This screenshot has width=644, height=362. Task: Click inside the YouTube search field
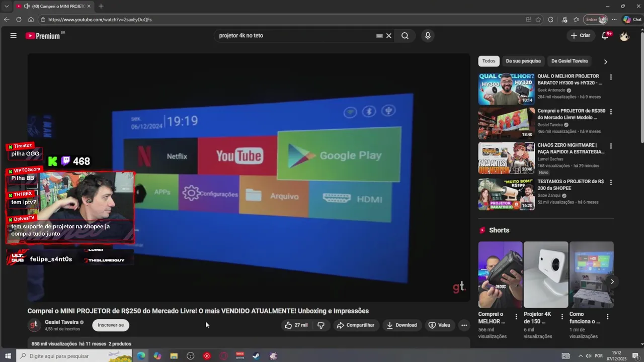tap(297, 36)
